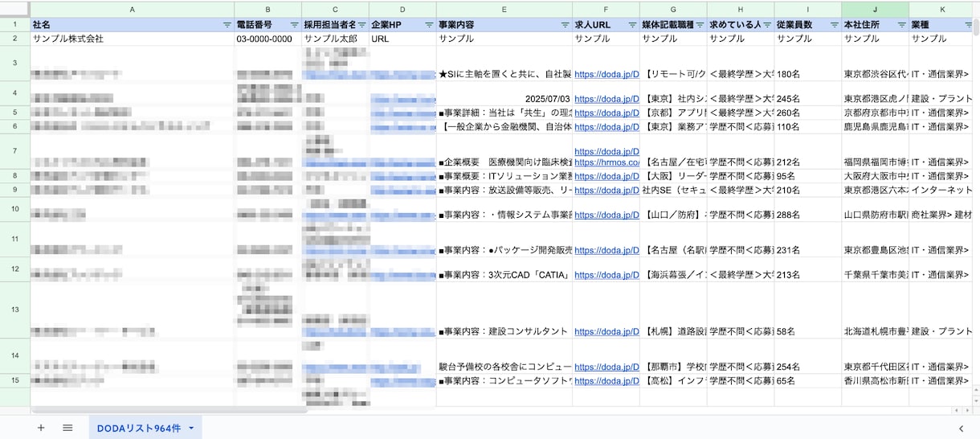Select cell 212名
This screenshot has width=980, height=439.
[x=808, y=151]
